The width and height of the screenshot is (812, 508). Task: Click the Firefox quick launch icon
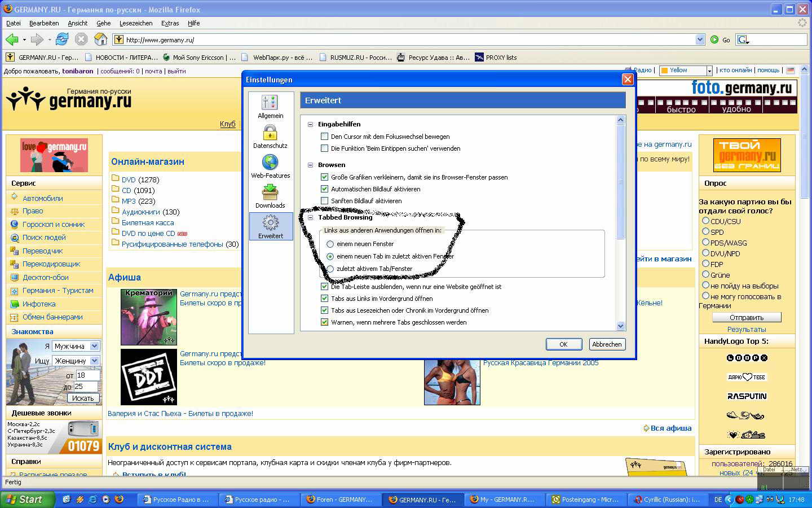coord(119,500)
